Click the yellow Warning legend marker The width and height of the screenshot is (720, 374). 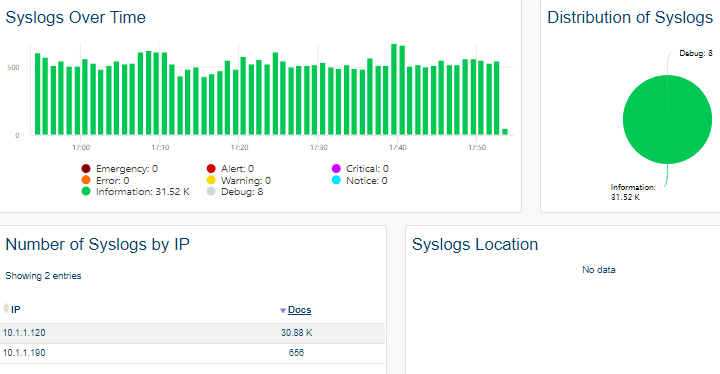(x=211, y=180)
